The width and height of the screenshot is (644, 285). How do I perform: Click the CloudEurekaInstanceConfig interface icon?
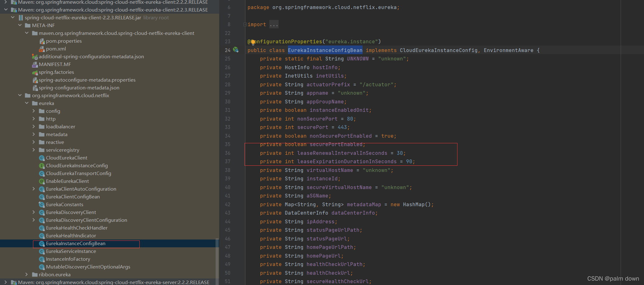click(x=42, y=166)
